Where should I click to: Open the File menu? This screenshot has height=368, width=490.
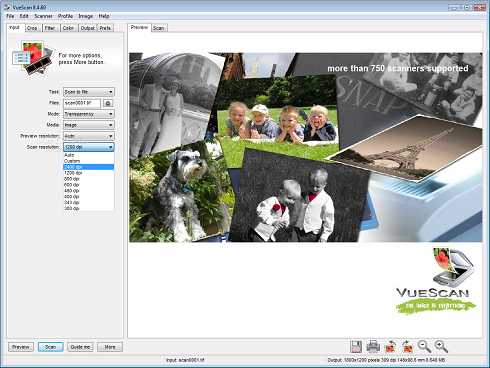[x=10, y=16]
